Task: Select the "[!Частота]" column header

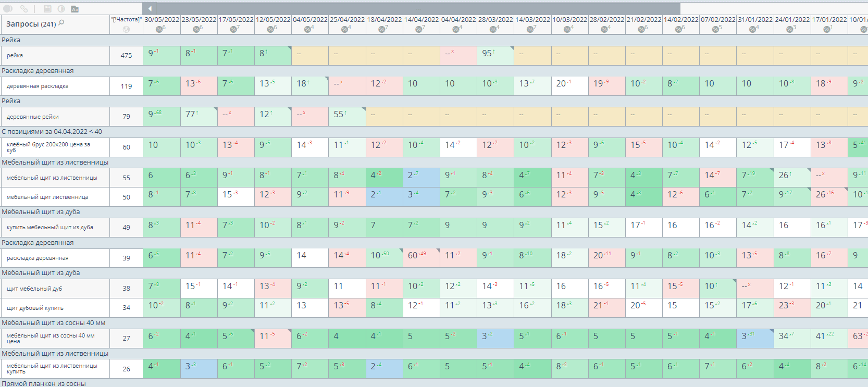Action: pyautogui.click(x=126, y=20)
